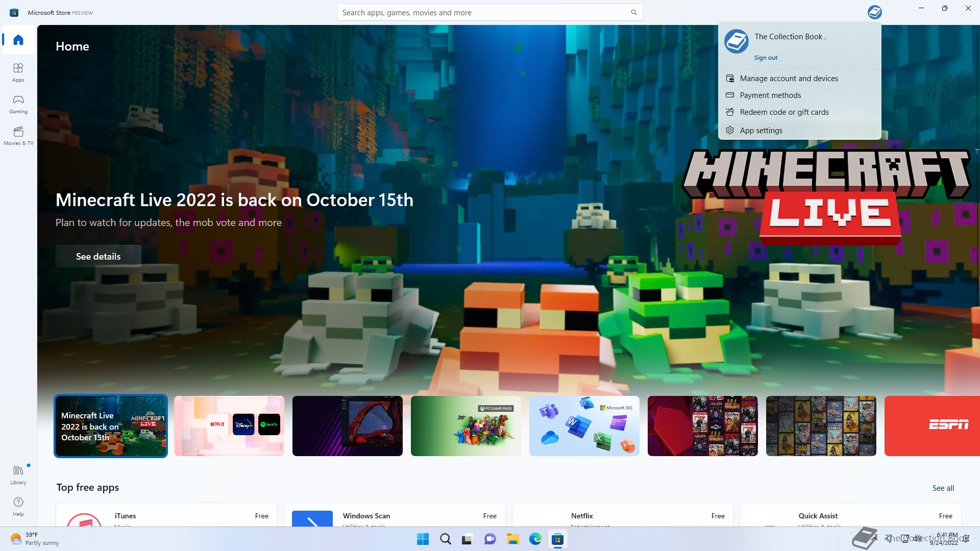Select the Minecraft Live carousel thumbnail
The image size is (980, 551).
pyautogui.click(x=111, y=426)
